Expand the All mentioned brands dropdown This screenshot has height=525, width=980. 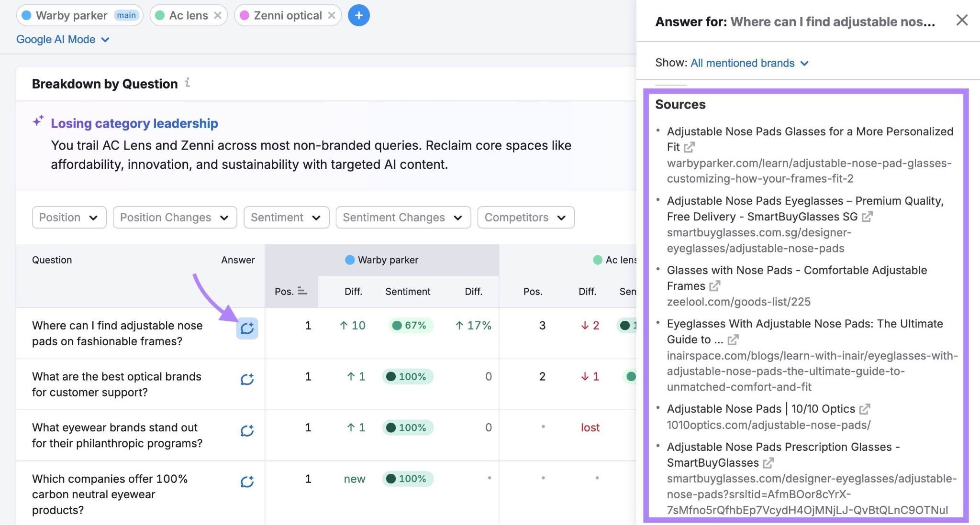point(749,63)
